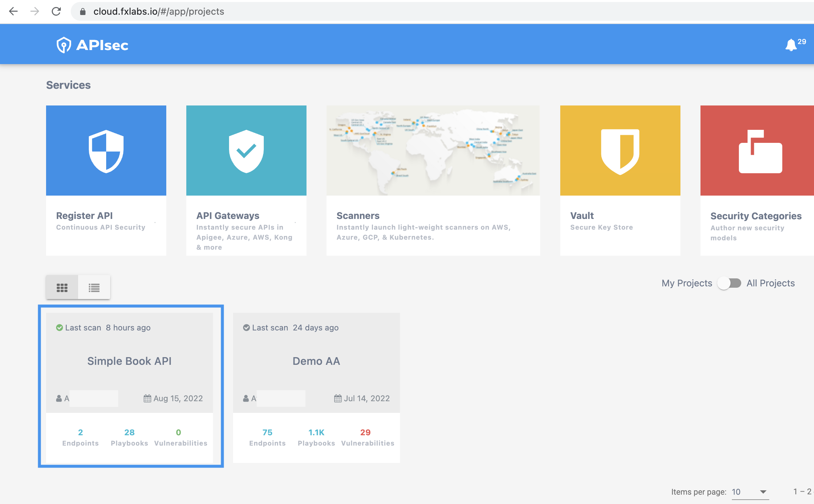Open the Simple Book API project
The image size is (814, 504).
tap(130, 361)
